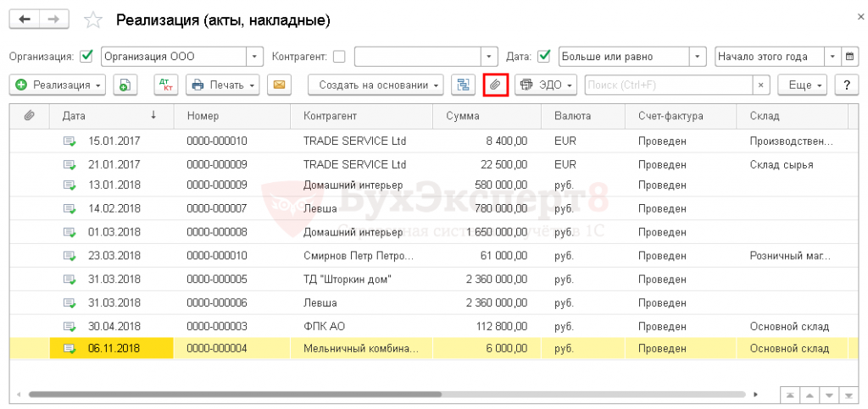868x409 pixels.
Task: Click the Поиск search field
Action: (668, 85)
